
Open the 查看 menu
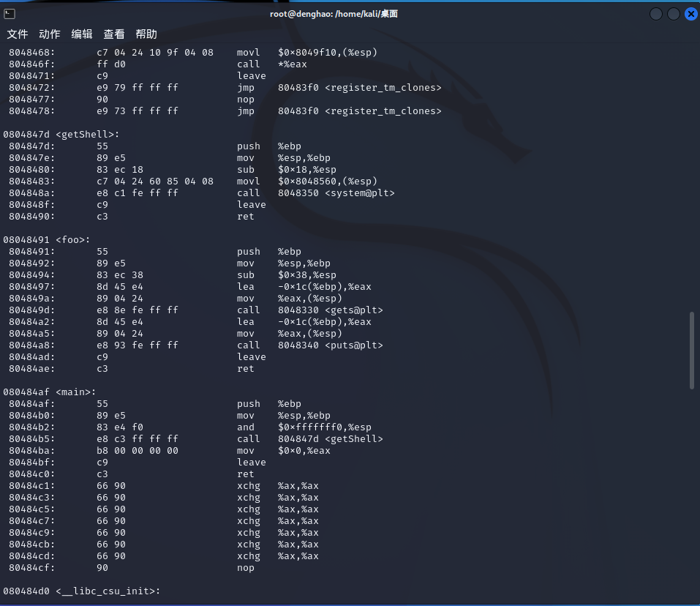(114, 34)
